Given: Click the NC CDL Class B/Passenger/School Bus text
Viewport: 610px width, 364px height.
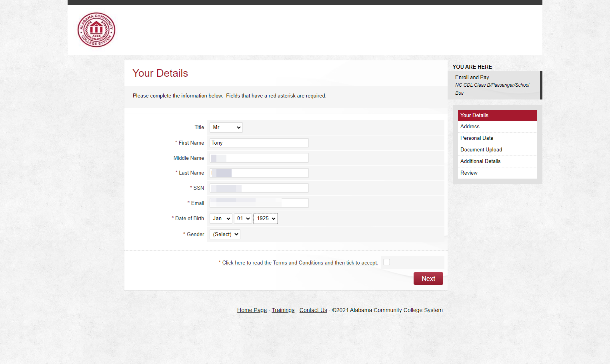Looking at the screenshot, I should click(x=492, y=89).
